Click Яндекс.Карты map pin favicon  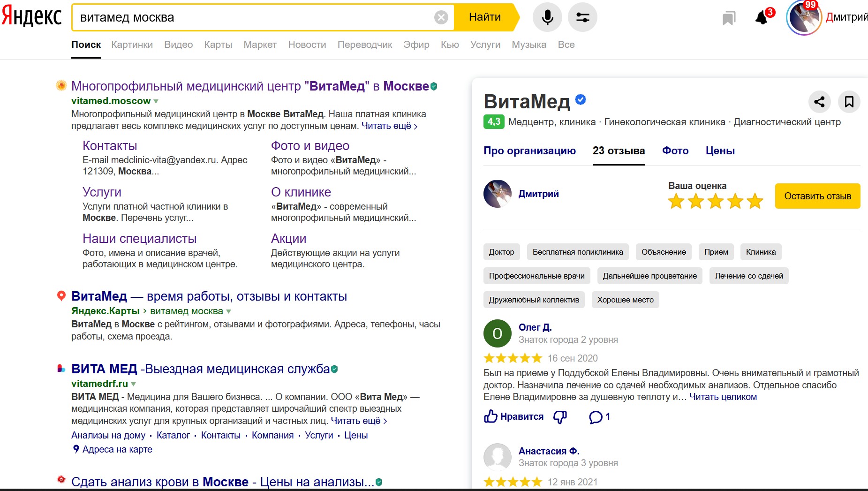pos(61,296)
